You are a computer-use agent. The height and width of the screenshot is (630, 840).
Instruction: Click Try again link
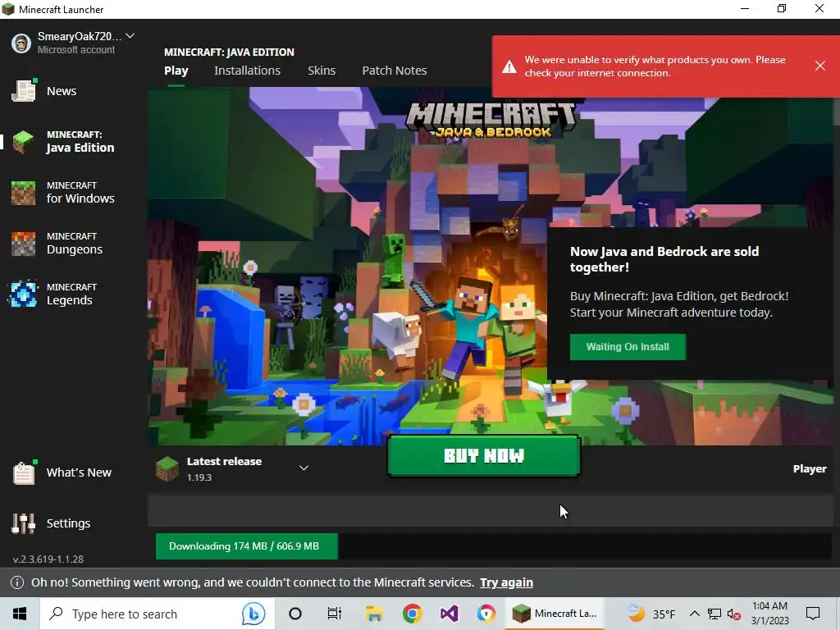coord(506,582)
